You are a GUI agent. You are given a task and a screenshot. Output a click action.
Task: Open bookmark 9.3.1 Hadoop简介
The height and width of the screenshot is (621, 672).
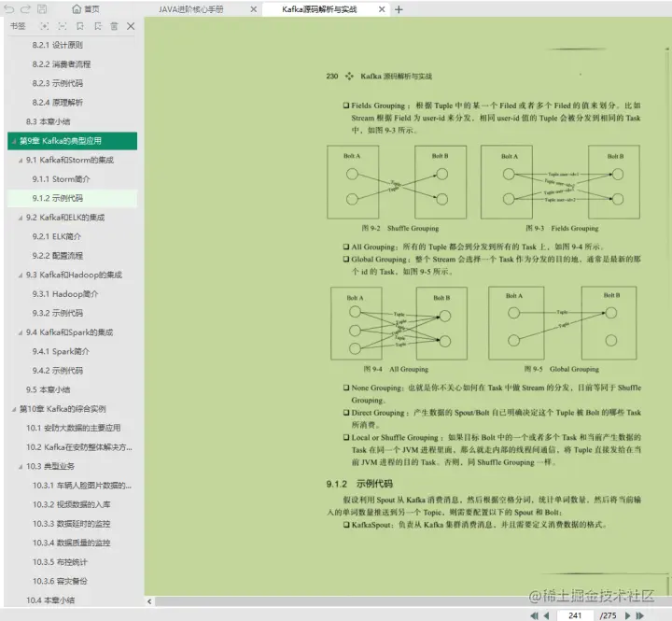point(65,294)
